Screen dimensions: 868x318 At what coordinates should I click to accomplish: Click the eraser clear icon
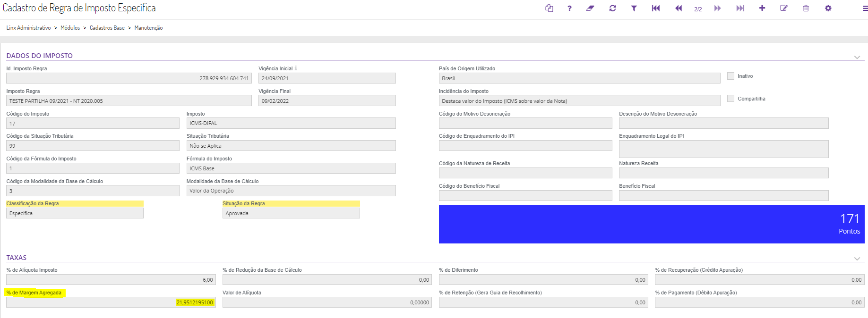(590, 8)
